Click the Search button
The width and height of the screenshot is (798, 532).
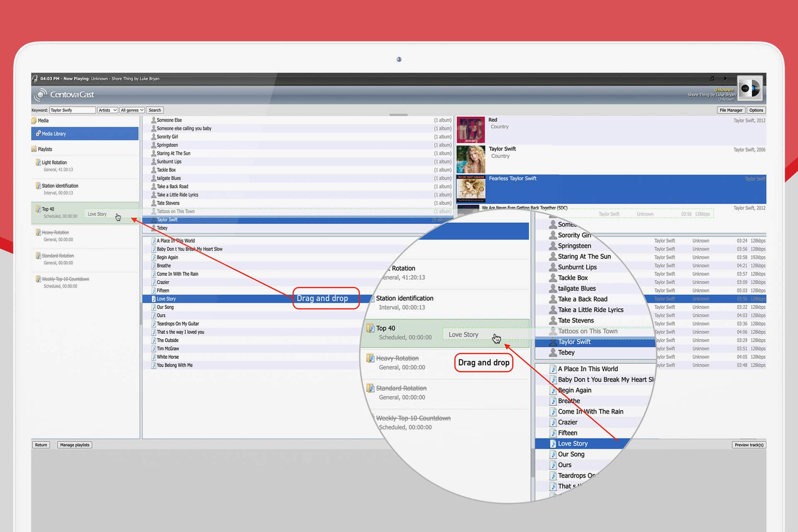155,110
